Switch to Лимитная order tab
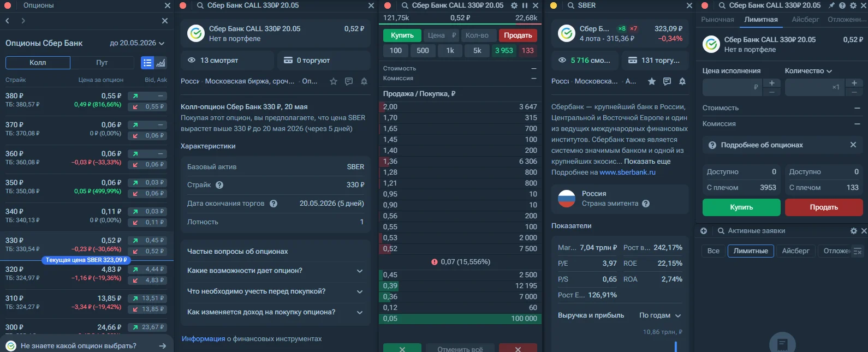 [761, 20]
